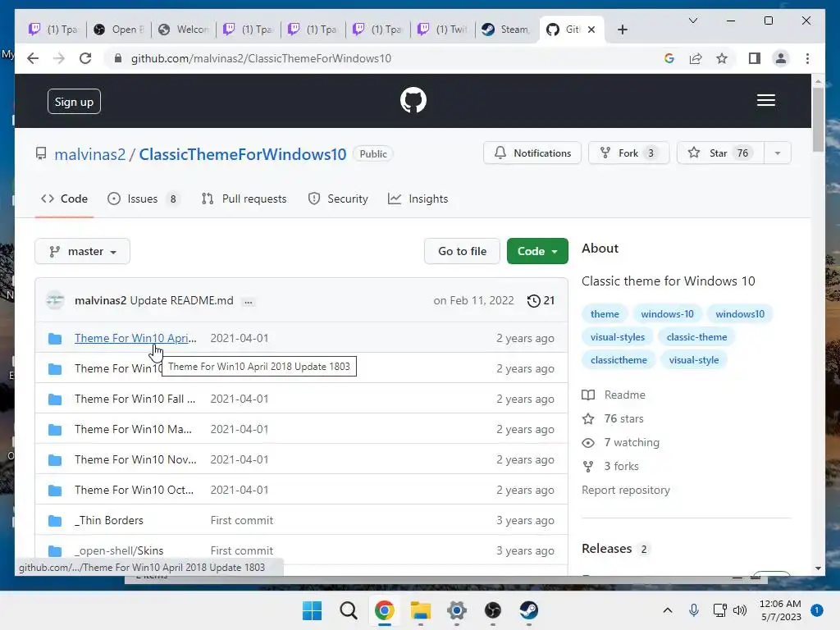
Task: Open Settings gear in taskbar
Action: [456, 610]
